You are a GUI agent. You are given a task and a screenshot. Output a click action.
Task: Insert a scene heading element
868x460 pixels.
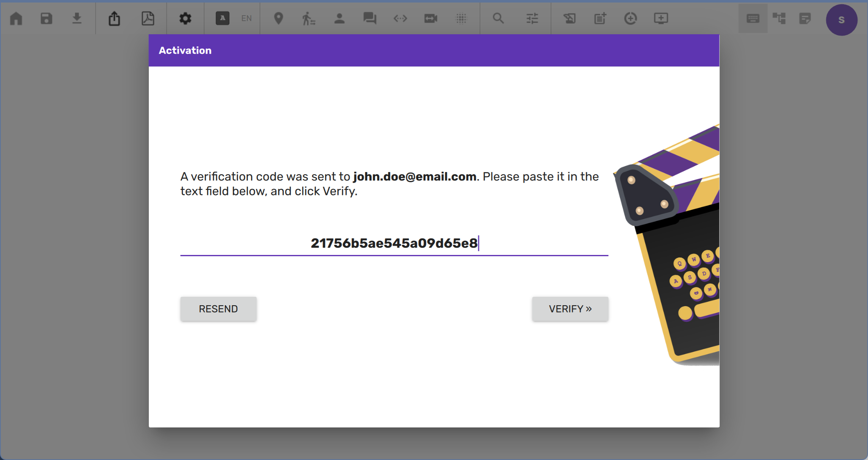click(278, 19)
